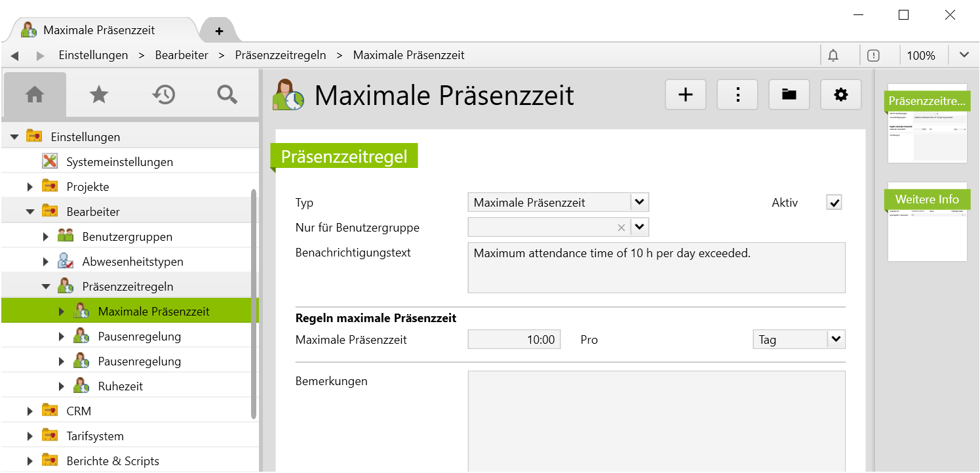The height and width of the screenshot is (473, 980).
Task: Open the Pro Tag dropdown arrow
Action: 836,340
